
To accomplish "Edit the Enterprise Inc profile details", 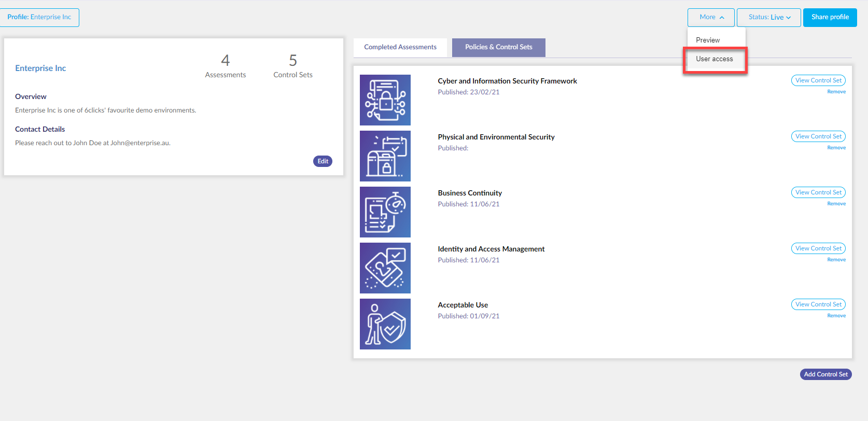I will 323,161.
